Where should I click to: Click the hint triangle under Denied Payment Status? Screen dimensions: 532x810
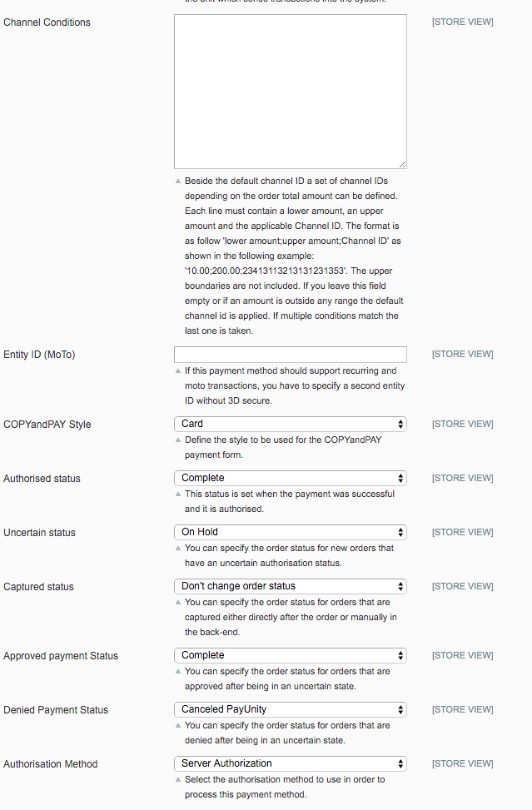click(x=177, y=726)
